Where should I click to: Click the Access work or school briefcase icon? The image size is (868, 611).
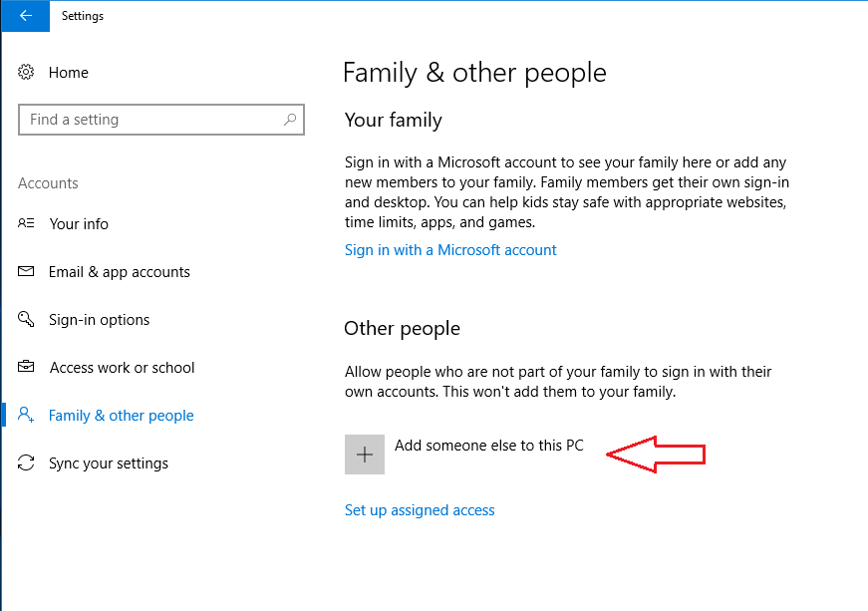(26, 367)
